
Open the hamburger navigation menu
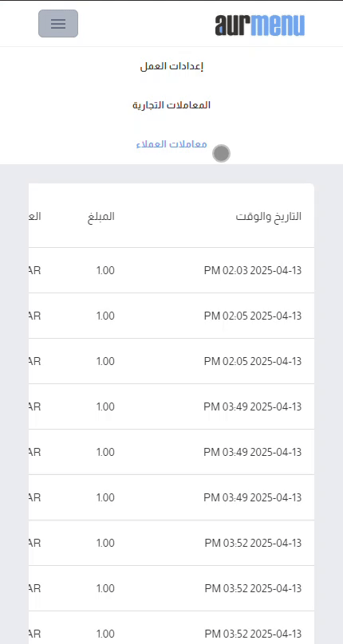click(x=58, y=23)
